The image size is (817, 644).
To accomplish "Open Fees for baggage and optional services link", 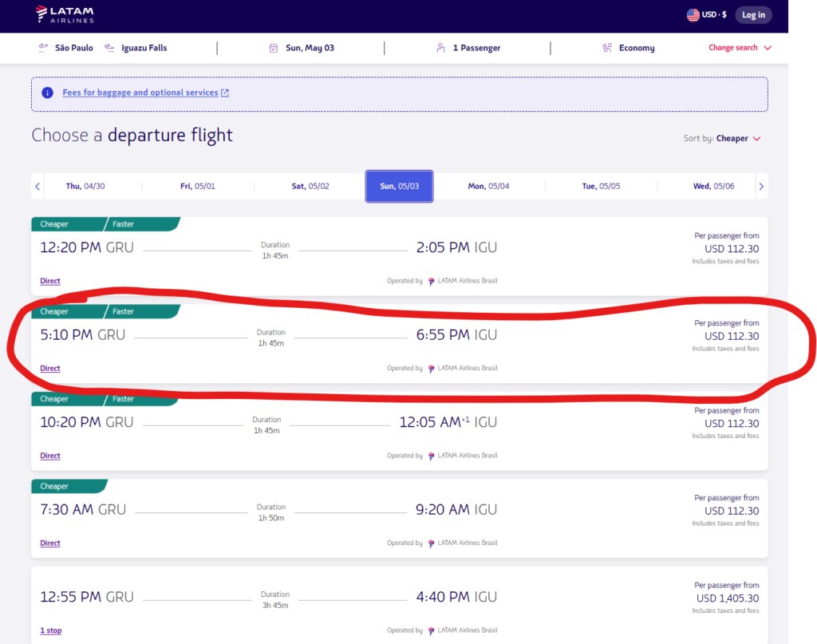I will [x=140, y=93].
